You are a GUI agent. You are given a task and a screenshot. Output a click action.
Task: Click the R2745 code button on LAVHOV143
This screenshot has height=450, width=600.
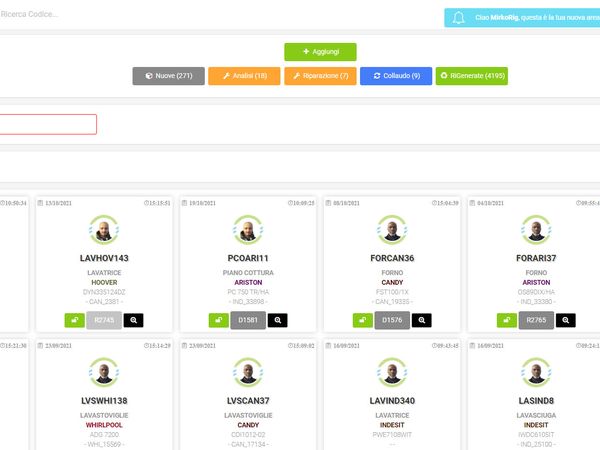(104, 320)
